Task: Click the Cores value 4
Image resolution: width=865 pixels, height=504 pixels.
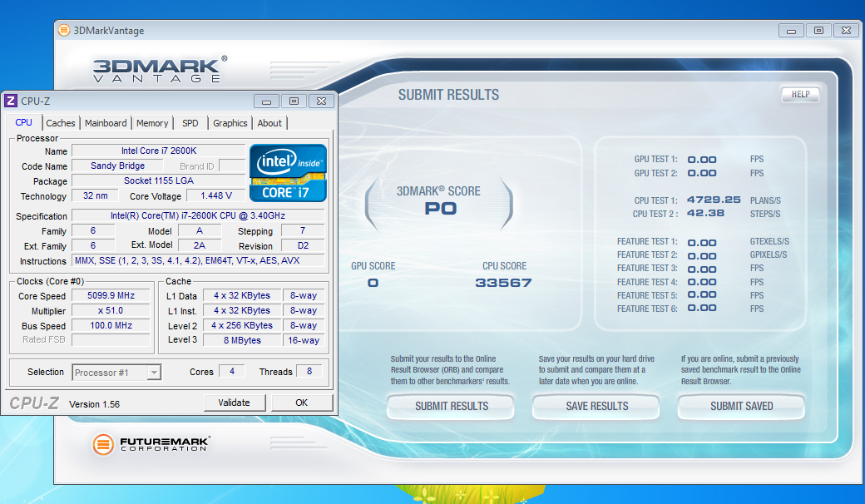Action: click(232, 371)
